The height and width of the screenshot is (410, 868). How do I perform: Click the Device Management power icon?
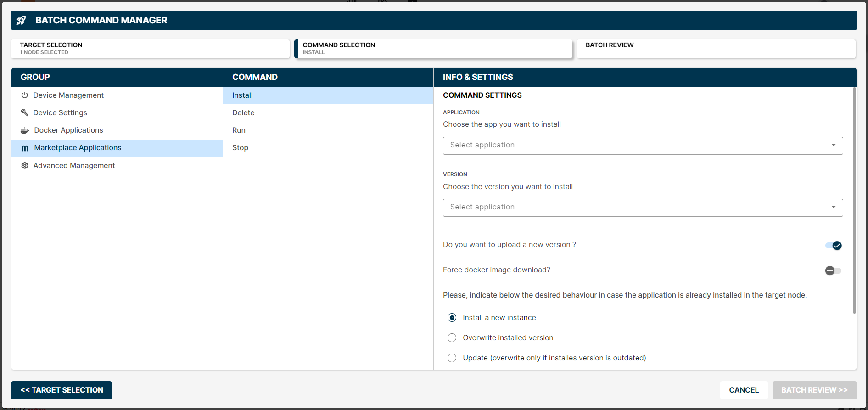pos(25,95)
